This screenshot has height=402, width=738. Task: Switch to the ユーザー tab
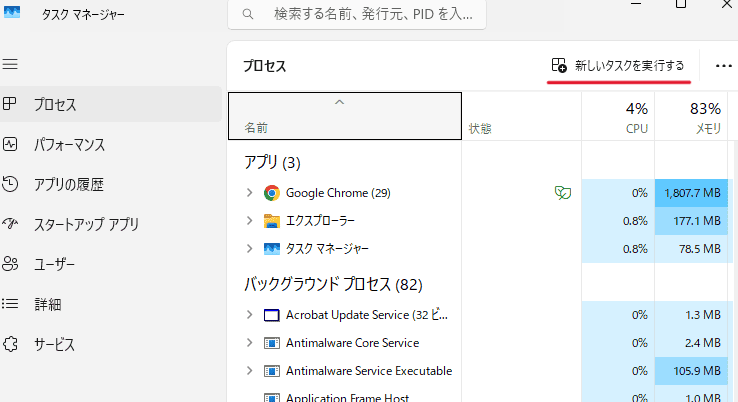click(x=111, y=264)
